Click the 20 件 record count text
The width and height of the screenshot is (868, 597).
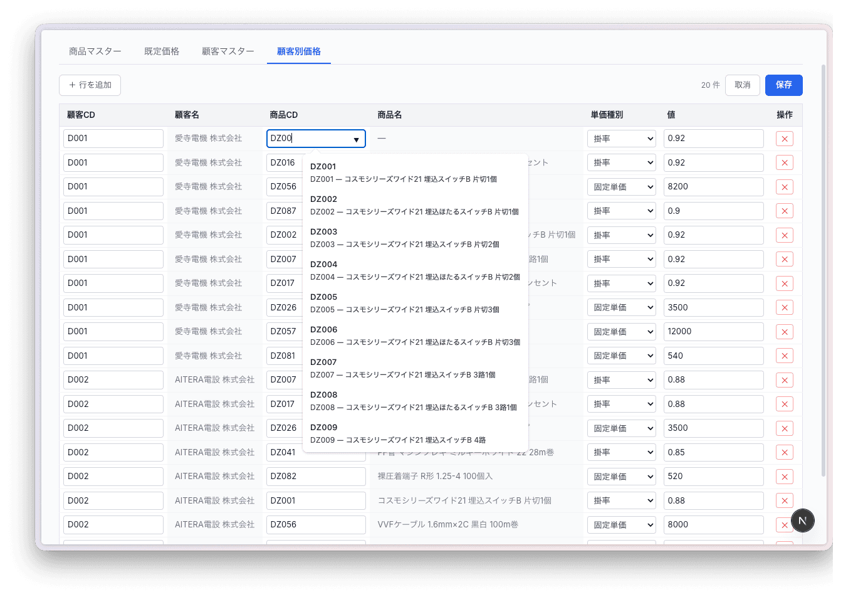click(711, 85)
